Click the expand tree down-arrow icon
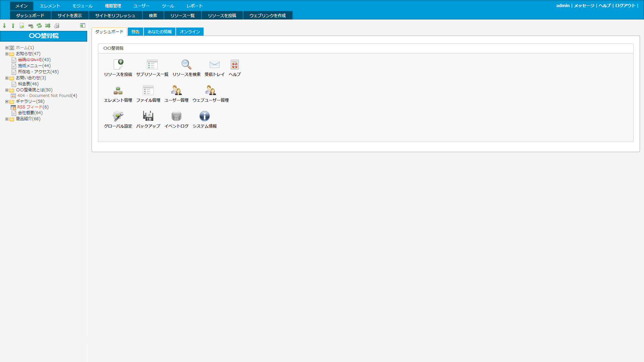Screen dimensions: 644x362 (x=4, y=26)
